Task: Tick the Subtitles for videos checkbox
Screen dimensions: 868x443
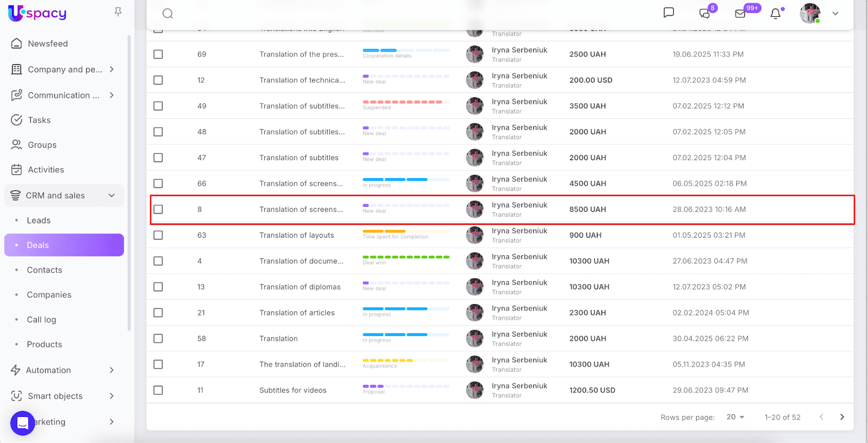Action: (158, 390)
